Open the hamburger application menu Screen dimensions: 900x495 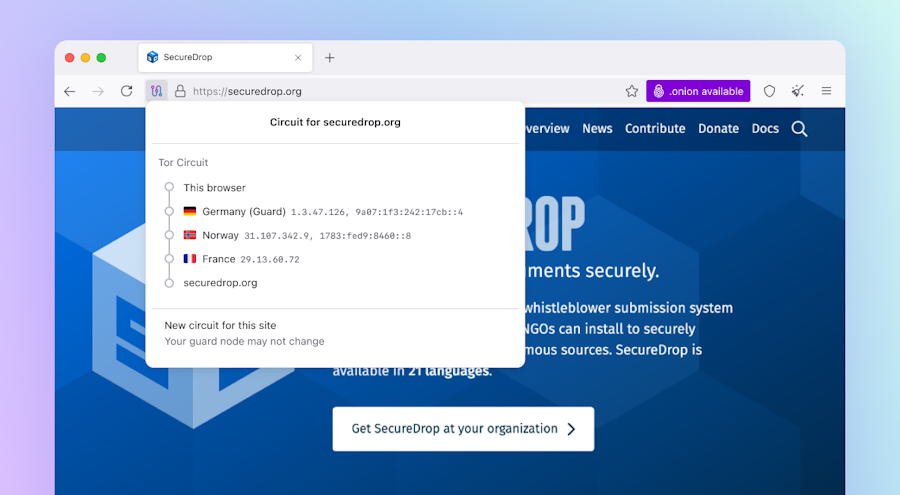coord(826,91)
